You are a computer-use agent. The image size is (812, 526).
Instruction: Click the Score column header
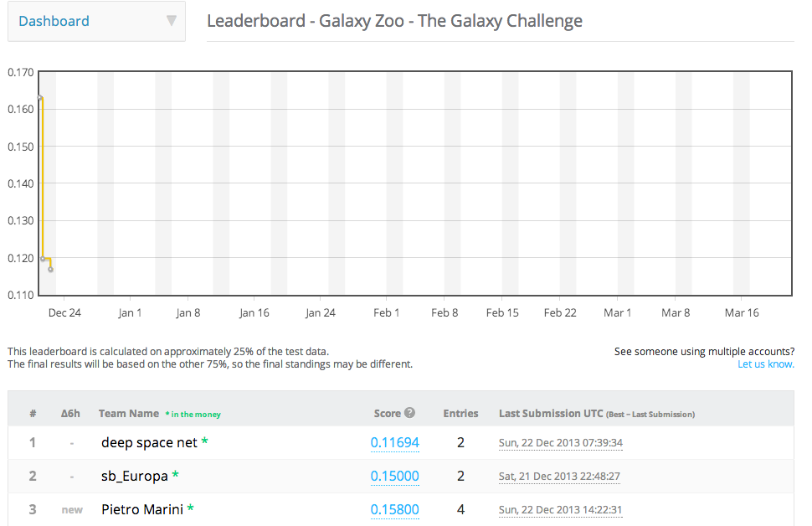coord(387,413)
